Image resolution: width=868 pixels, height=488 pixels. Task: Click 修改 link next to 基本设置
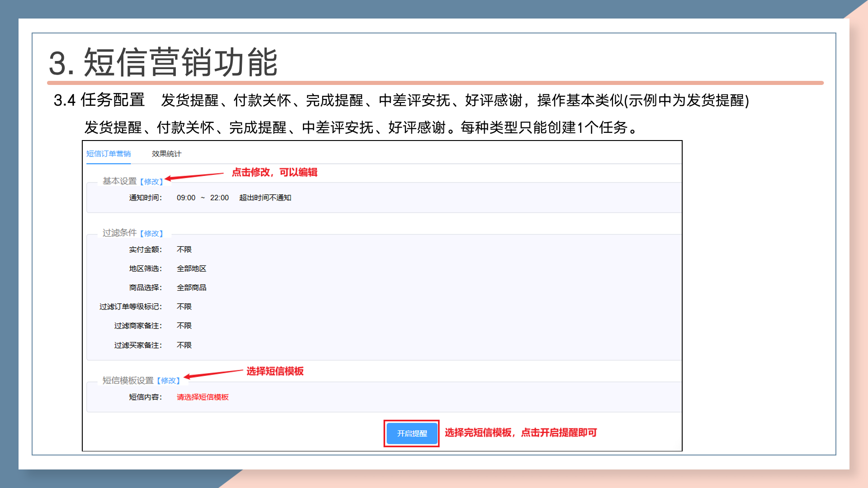click(x=151, y=182)
